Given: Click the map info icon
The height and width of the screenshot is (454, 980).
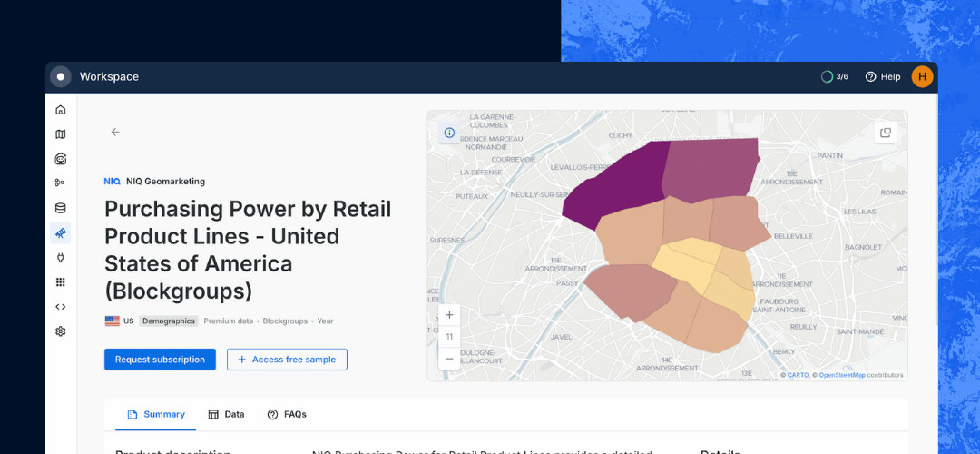Looking at the screenshot, I should pos(449,133).
